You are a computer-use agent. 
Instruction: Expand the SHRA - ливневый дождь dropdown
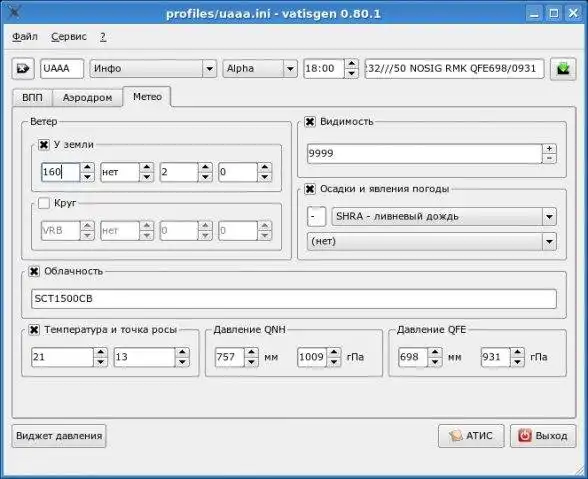444,216
